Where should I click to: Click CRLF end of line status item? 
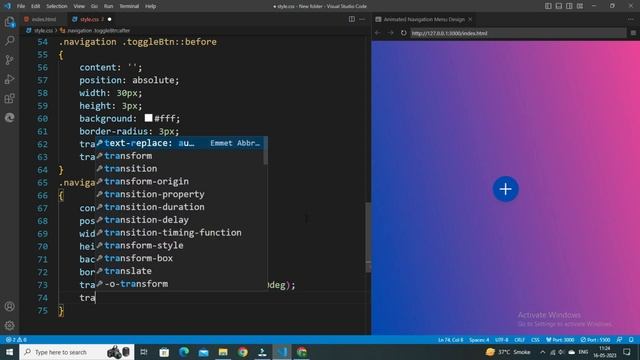click(x=520, y=340)
